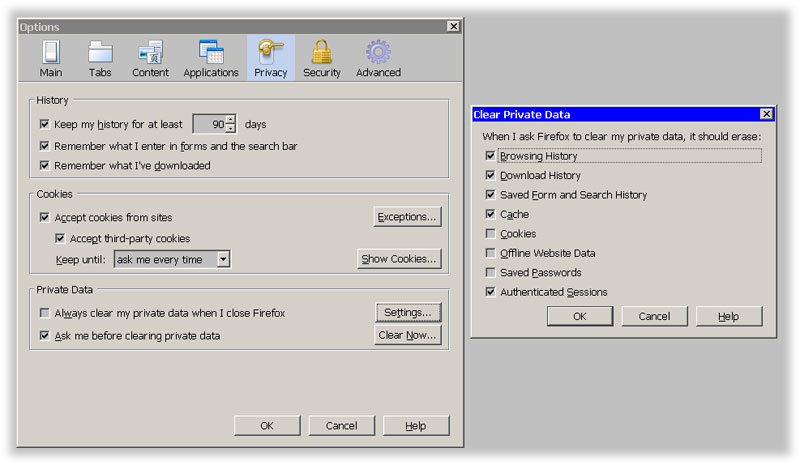Viewport: 800px width, 465px height.
Task: Enable Always clear my private data option
Action: (44, 313)
